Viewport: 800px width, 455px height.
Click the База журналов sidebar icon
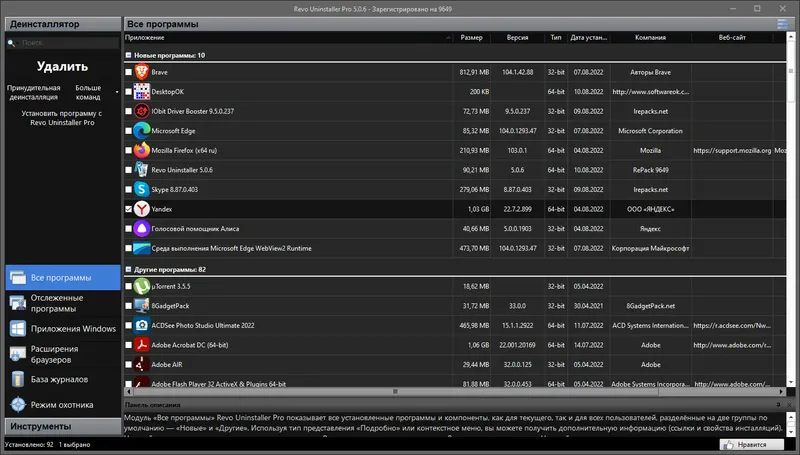click(18, 380)
